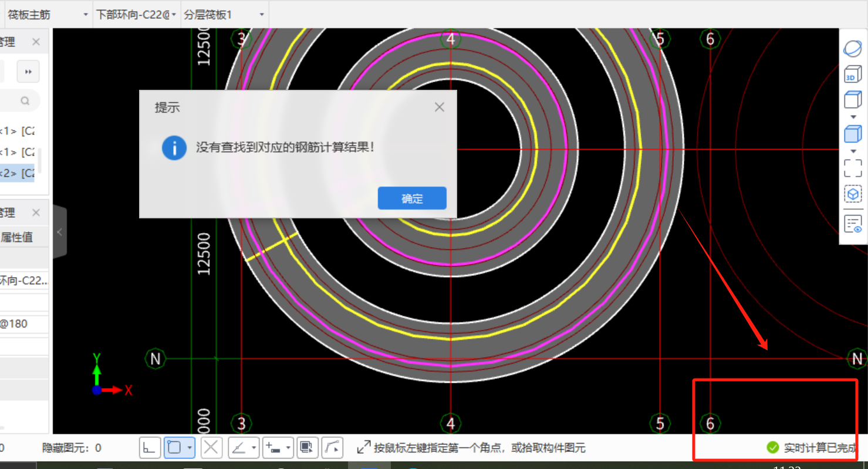
Task: Click the @180 property value field
Action: (x=24, y=323)
